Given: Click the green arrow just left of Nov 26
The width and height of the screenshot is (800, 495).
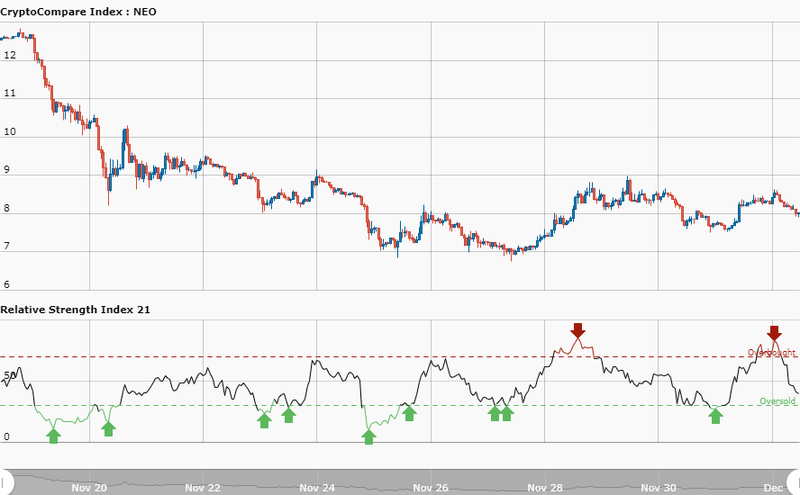Looking at the screenshot, I should coord(409,412).
